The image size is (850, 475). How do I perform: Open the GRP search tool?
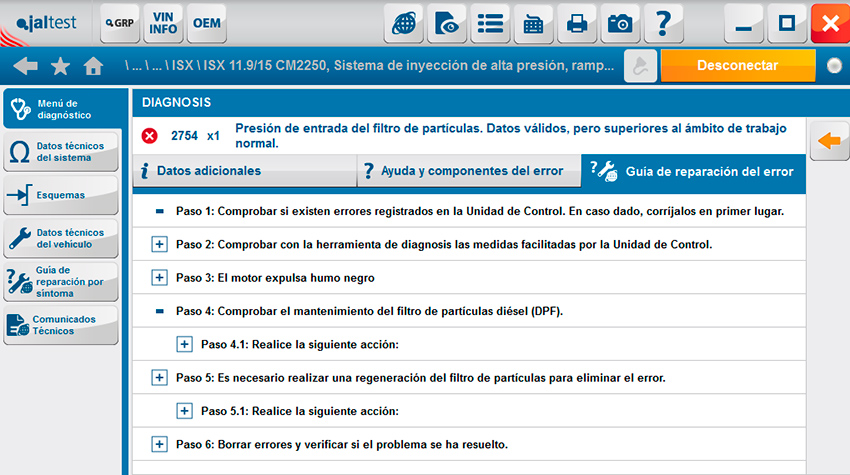coord(120,23)
